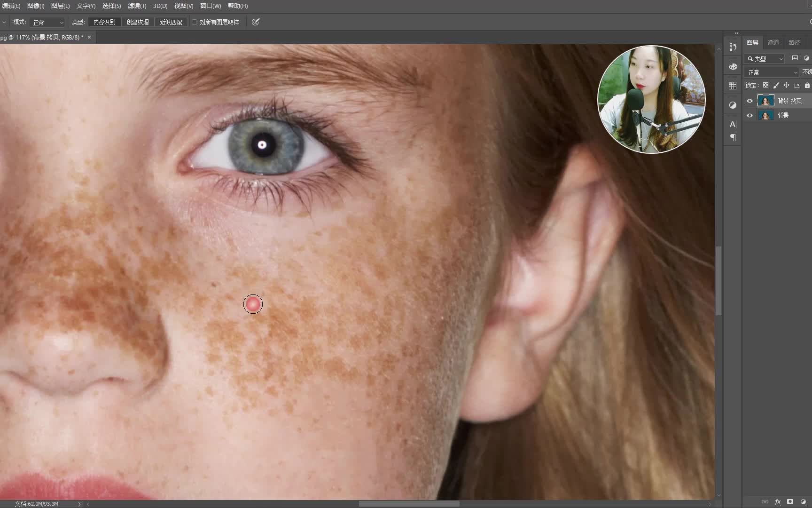Image resolution: width=812 pixels, height=508 pixels.
Task: Select 近似匹配 type option
Action: [x=171, y=22]
